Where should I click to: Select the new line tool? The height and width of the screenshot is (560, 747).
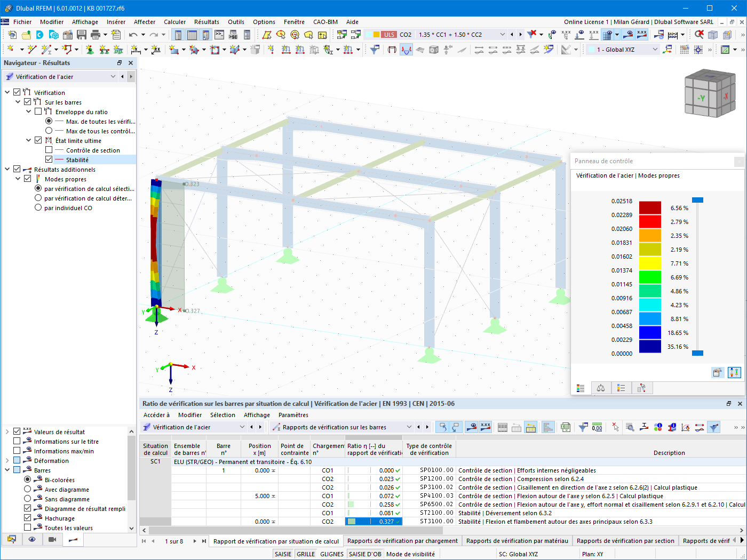tap(32, 50)
